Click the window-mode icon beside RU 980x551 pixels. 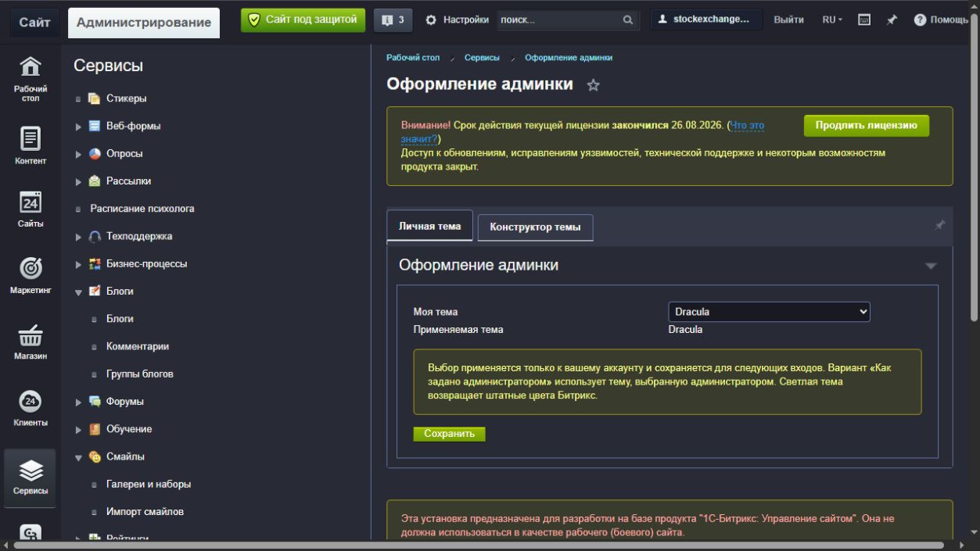(864, 20)
